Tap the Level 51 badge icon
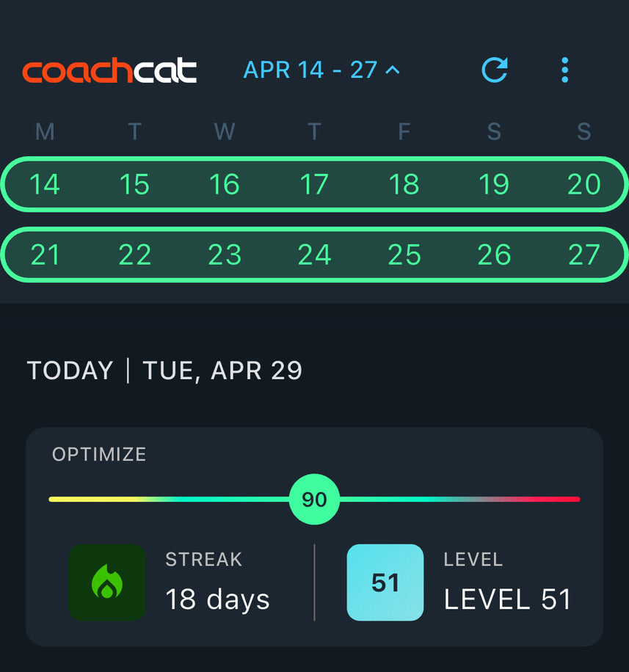The image size is (629, 672). (x=385, y=580)
